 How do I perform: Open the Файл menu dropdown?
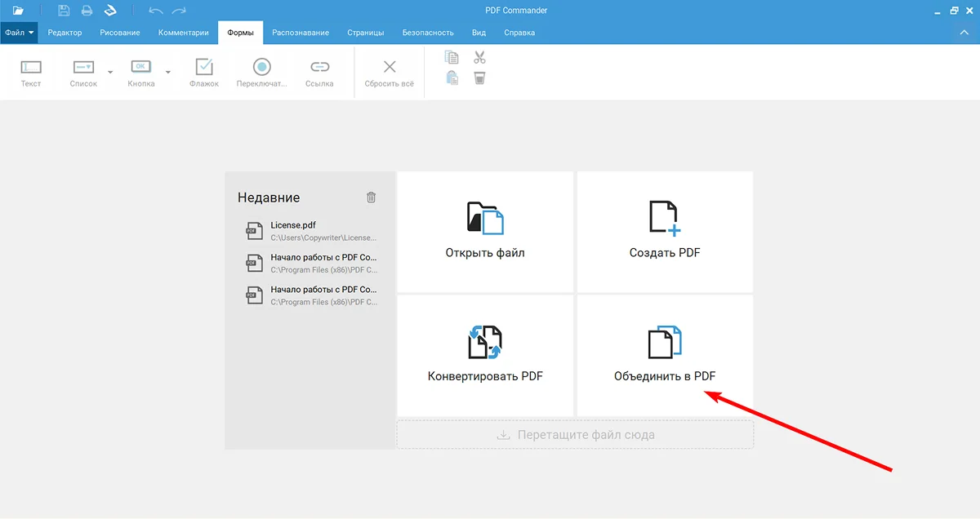[x=19, y=33]
